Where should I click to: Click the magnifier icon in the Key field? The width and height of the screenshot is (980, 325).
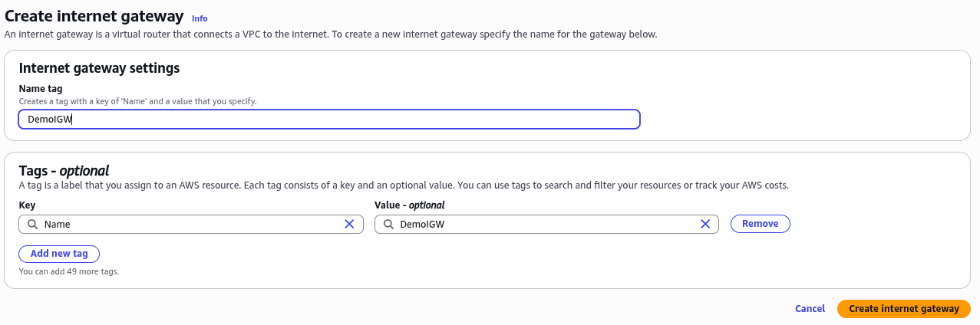tap(32, 224)
